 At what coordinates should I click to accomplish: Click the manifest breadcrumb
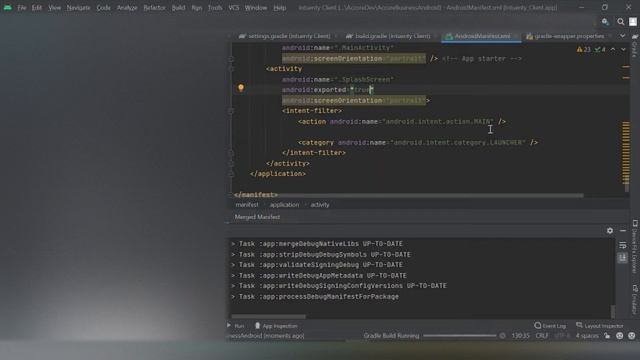click(x=247, y=205)
